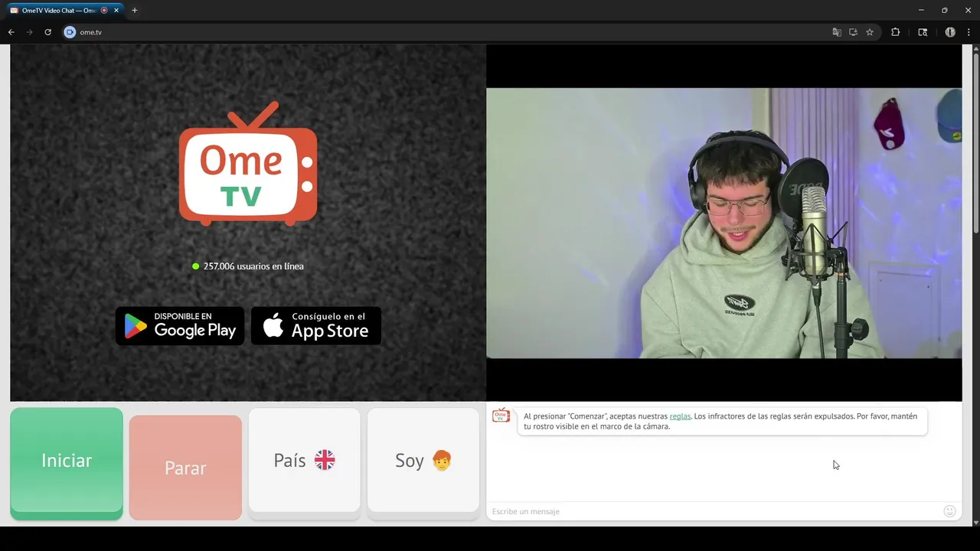Click the OmeTV logo

(248, 164)
